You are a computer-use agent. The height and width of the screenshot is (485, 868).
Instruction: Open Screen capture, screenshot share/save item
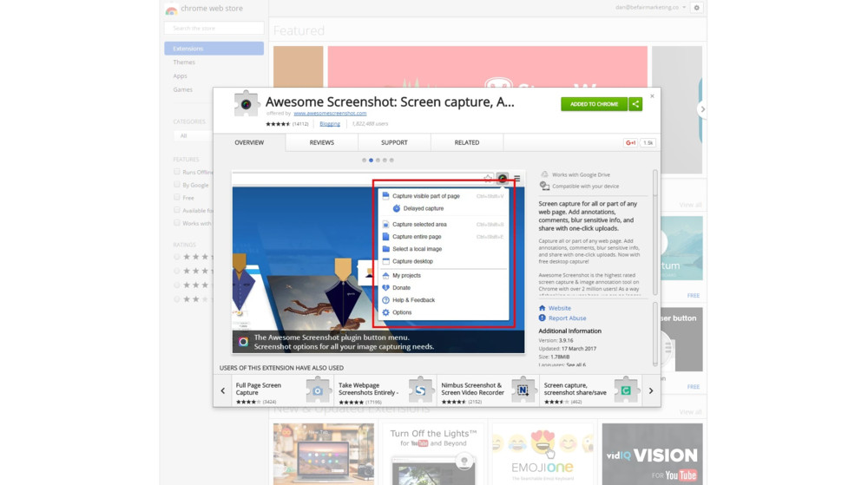[x=591, y=391]
